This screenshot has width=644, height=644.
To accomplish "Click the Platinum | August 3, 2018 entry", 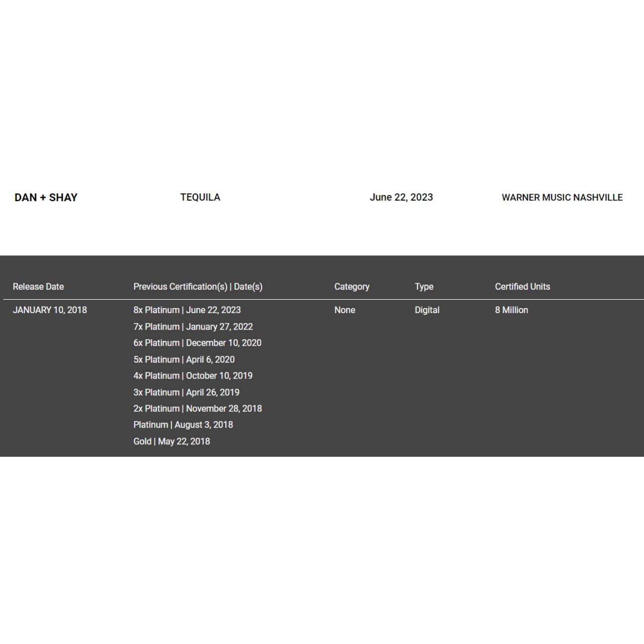I will [x=183, y=425].
